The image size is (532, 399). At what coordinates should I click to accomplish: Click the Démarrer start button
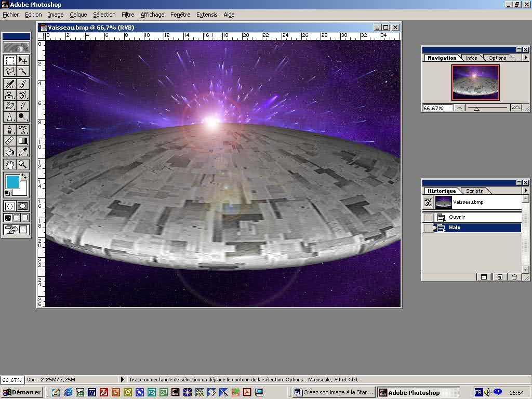point(21,392)
